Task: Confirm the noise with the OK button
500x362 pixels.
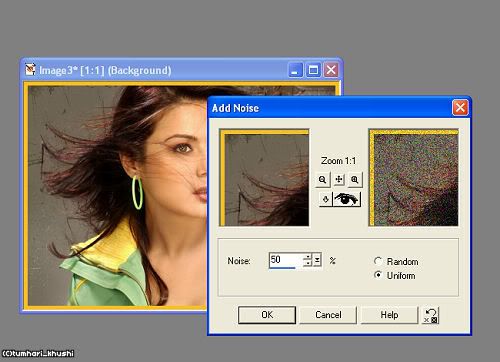Action: pos(267,315)
